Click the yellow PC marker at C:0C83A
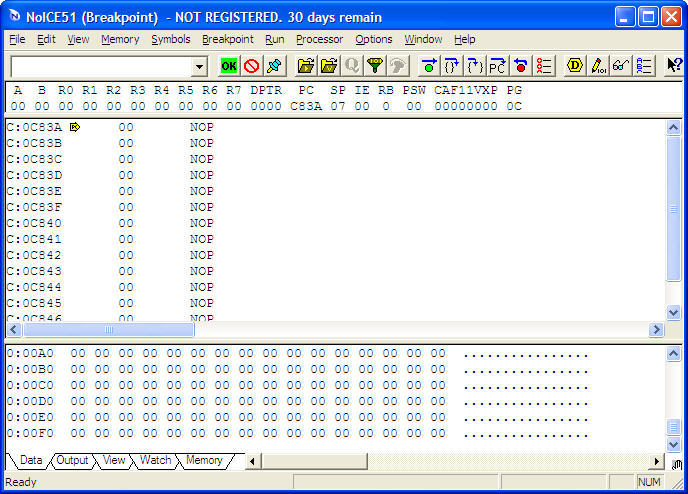This screenshot has height=494, width=688. tap(75, 127)
